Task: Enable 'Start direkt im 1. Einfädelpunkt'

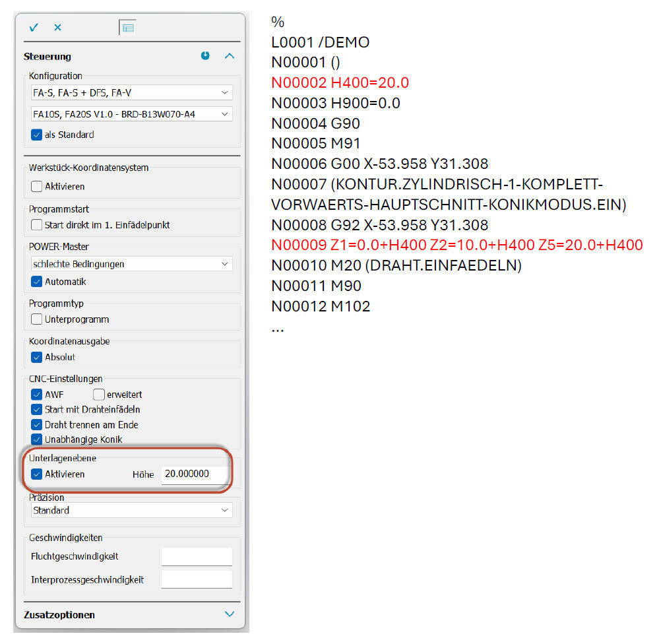Action: [x=37, y=225]
